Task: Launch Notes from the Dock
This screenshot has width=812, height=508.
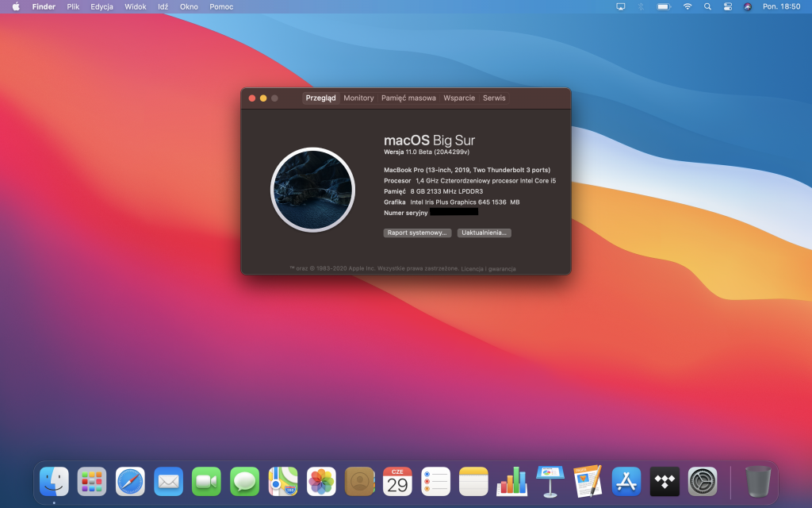Action: 473,482
